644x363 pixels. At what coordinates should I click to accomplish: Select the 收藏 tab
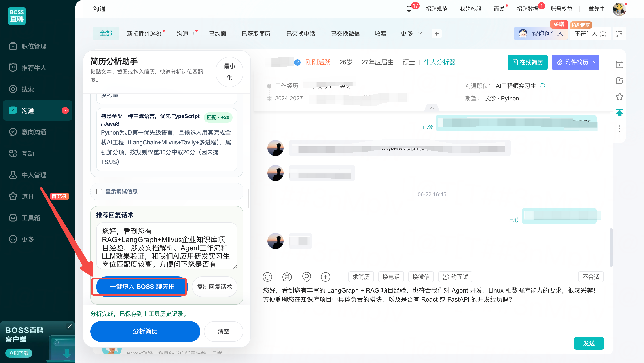[x=381, y=34]
